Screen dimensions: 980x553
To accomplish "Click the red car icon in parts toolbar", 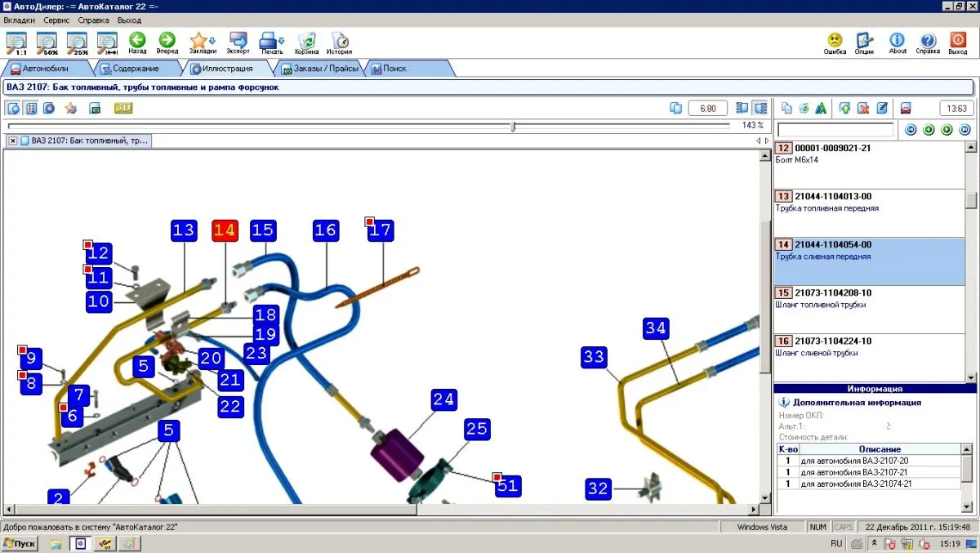I will point(906,108).
